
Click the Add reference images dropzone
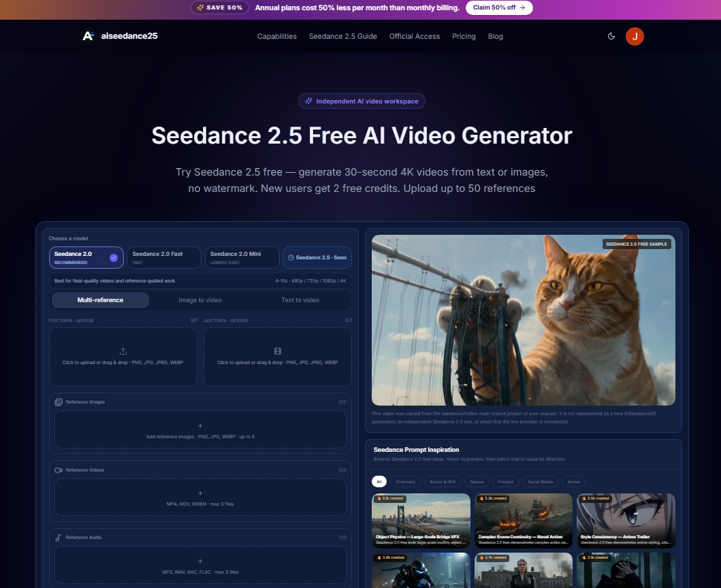click(x=200, y=429)
